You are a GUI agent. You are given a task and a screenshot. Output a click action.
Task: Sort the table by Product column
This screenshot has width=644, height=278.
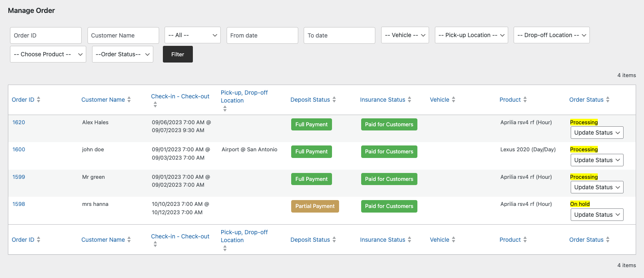pyautogui.click(x=510, y=100)
